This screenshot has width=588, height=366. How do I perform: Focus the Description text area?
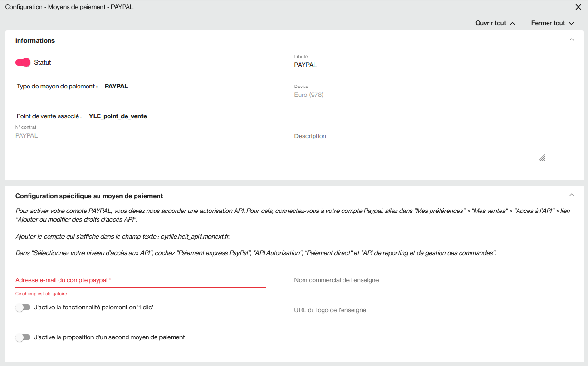pos(420,148)
